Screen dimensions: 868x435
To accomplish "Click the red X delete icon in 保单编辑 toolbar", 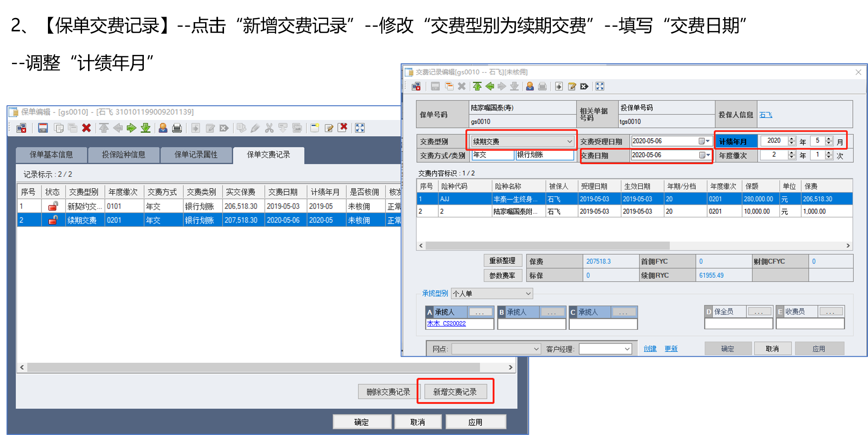I will click(86, 128).
